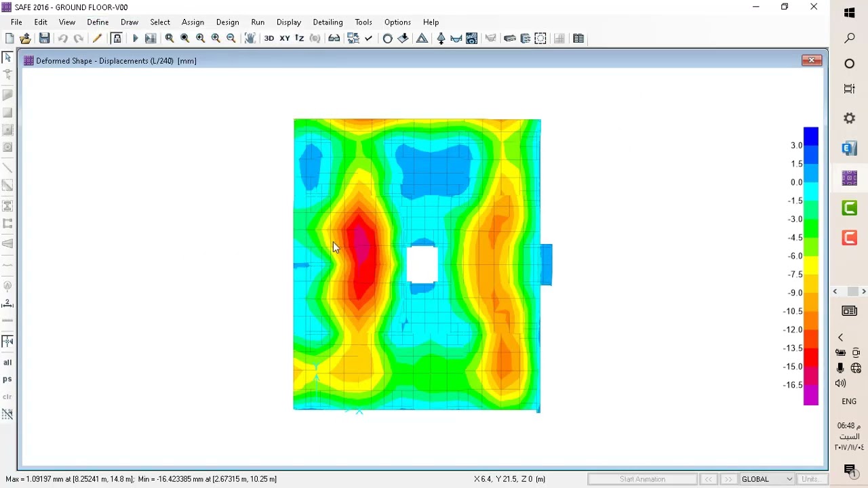Open the Detailing menu
Screen dimensions: 868x488
pyautogui.click(x=328, y=22)
